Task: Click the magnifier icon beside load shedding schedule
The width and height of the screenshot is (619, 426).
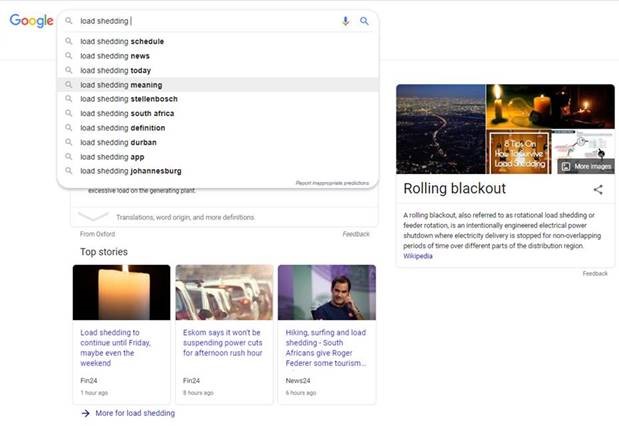Action: coord(69,42)
